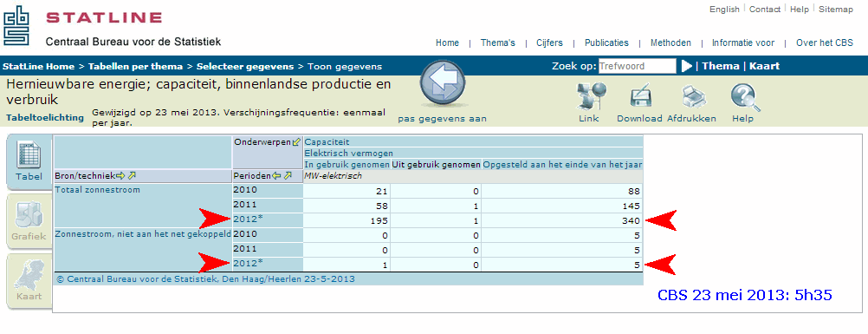
Task: Click the search go arrow
Action: point(687,66)
